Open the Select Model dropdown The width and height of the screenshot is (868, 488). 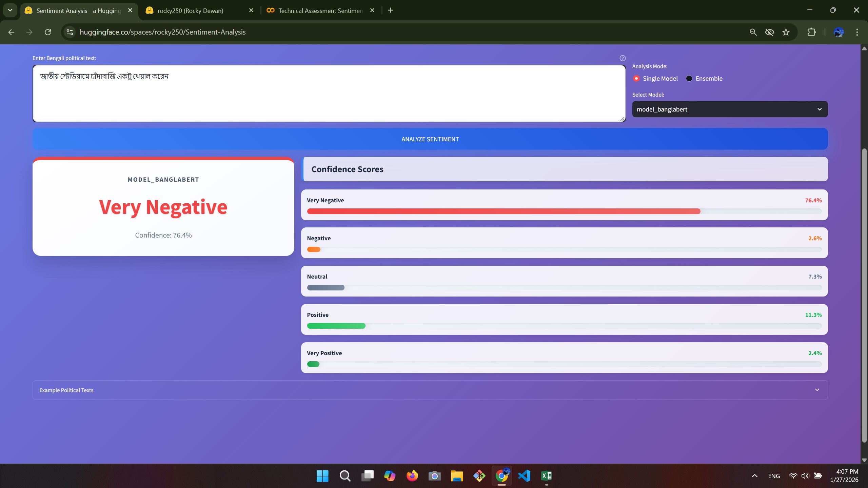coord(730,109)
